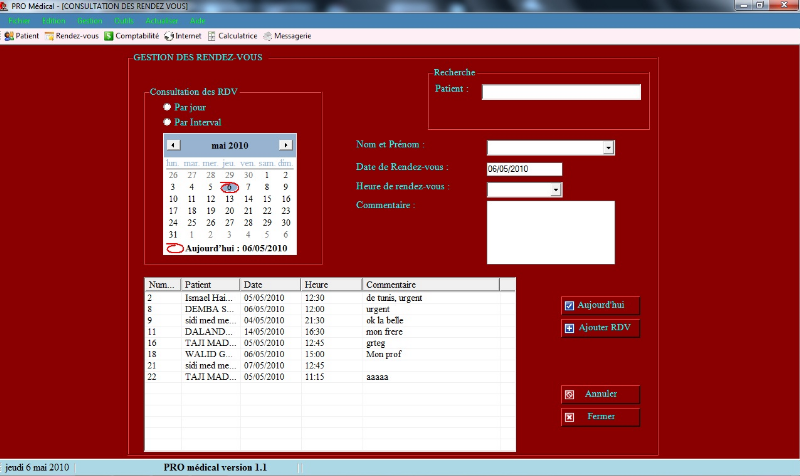Launch Internet from the toolbar

pos(182,36)
